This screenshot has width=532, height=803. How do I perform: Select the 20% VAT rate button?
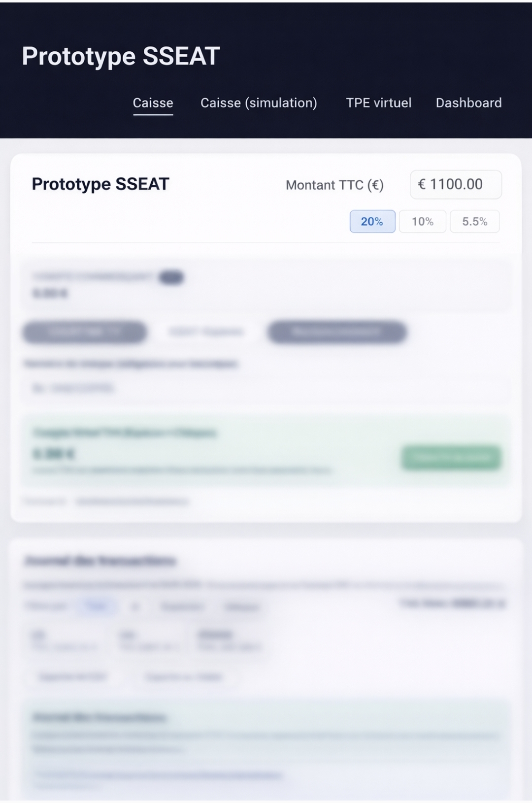click(372, 221)
